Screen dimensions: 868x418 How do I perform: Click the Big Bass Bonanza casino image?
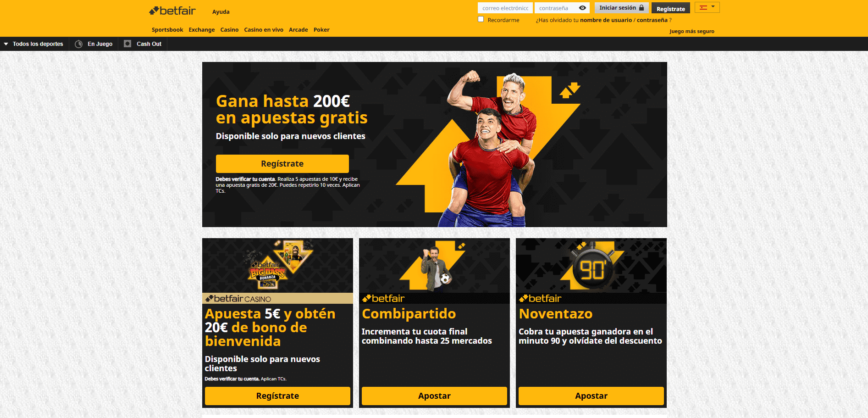pos(278,265)
